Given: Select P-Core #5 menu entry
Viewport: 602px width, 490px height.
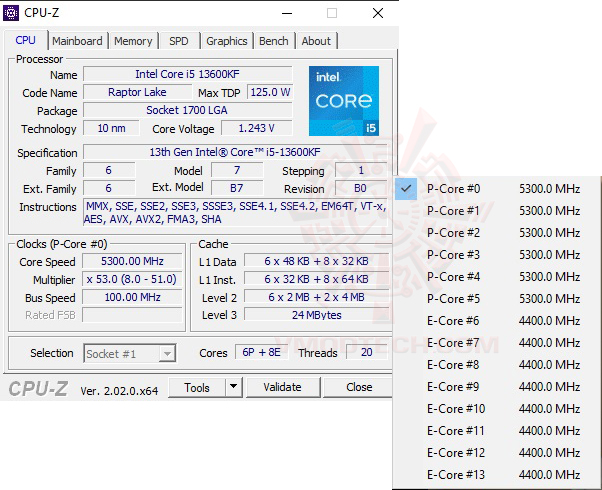Looking at the screenshot, I should tap(498, 299).
